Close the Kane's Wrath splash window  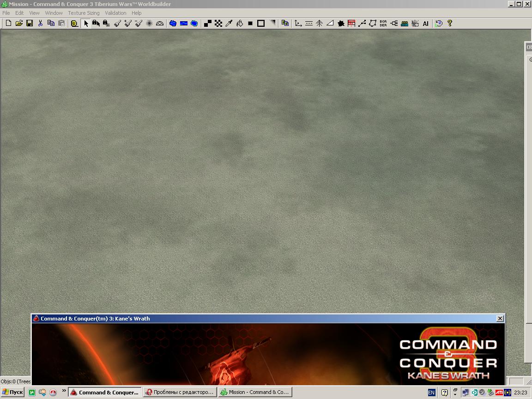pos(500,318)
